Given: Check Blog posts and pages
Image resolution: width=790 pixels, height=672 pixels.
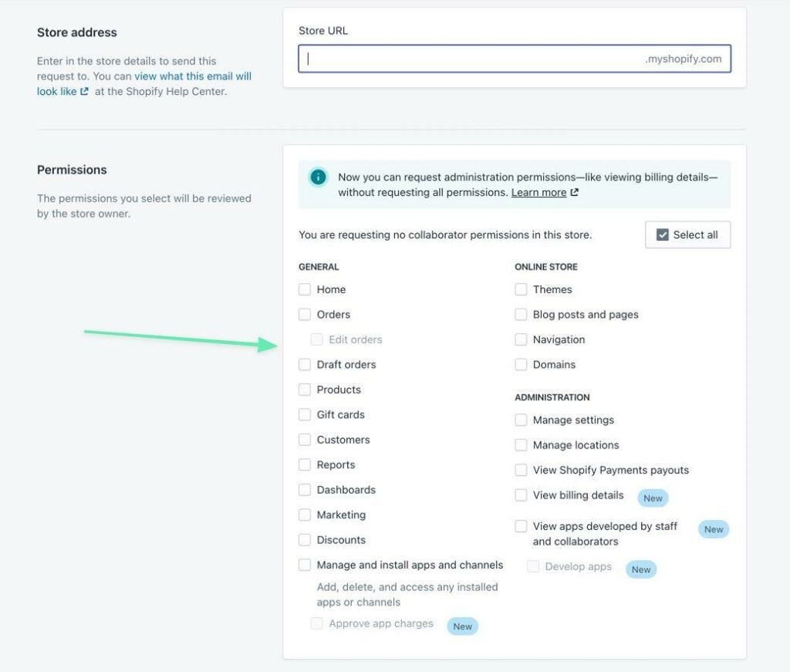Looking at the screenshot, I should coord(521,315).
